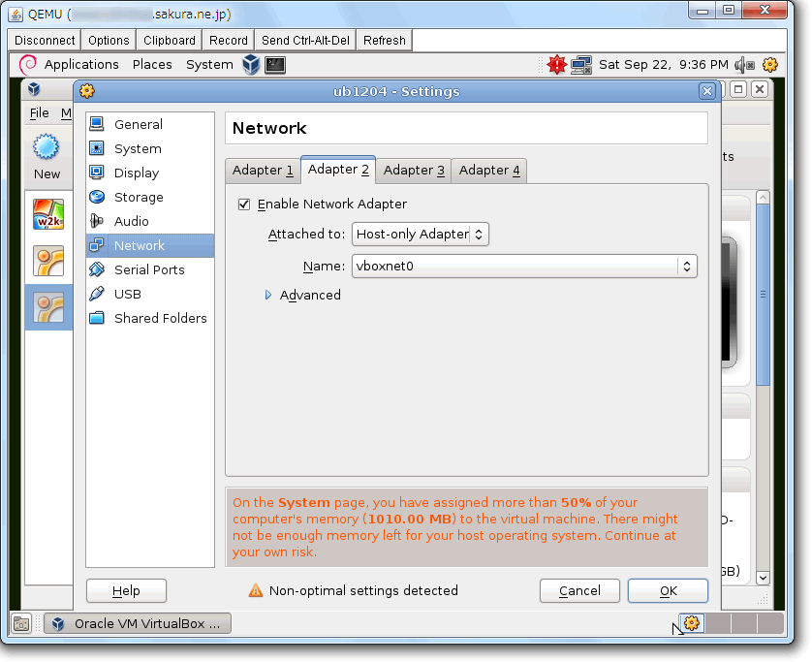Screen dimensions: 812x662
Task: Click QEMU Record button
Action: coord(229,41)
